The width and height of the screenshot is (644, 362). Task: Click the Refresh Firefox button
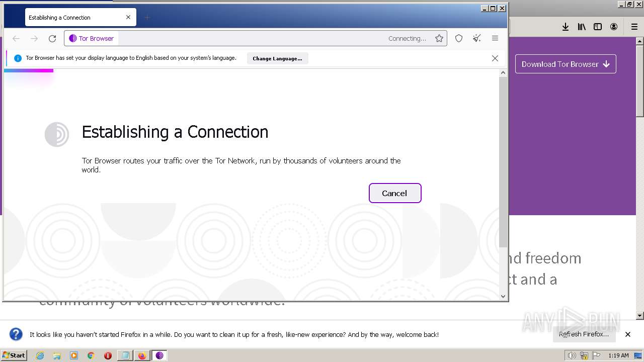point(584,334)
